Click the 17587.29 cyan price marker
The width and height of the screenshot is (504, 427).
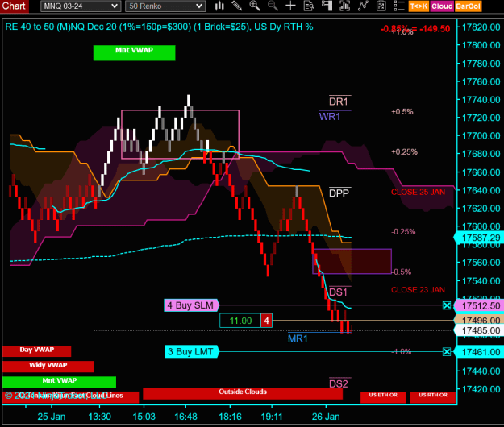coord(479,238)
